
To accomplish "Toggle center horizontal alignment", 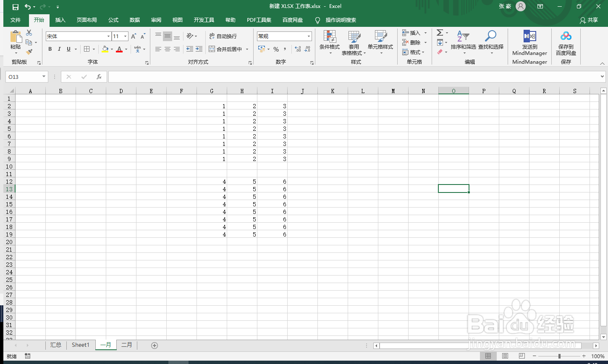I will [x=168, y=49].
